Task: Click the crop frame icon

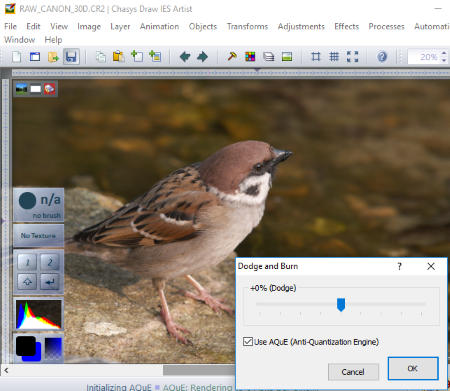Action: pyautogui.click(x=316, y=57)
